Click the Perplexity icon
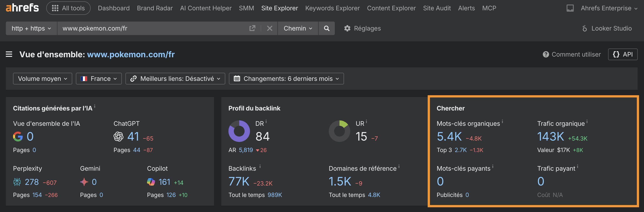This screenshot has height=212, width=644. click(17, 182)
